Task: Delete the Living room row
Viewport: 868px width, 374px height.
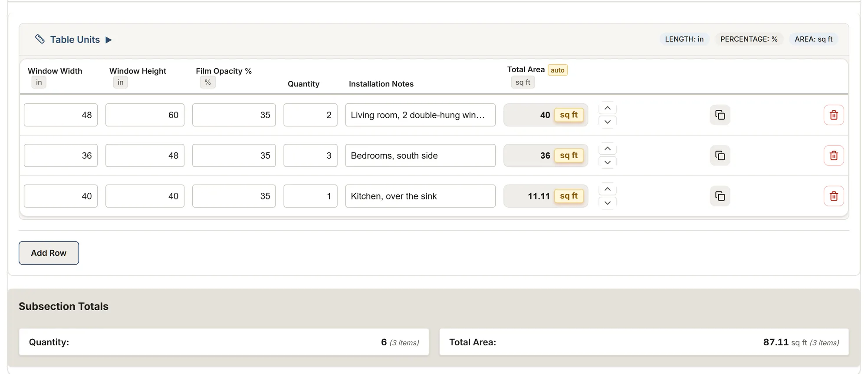Action: [834, 115]
